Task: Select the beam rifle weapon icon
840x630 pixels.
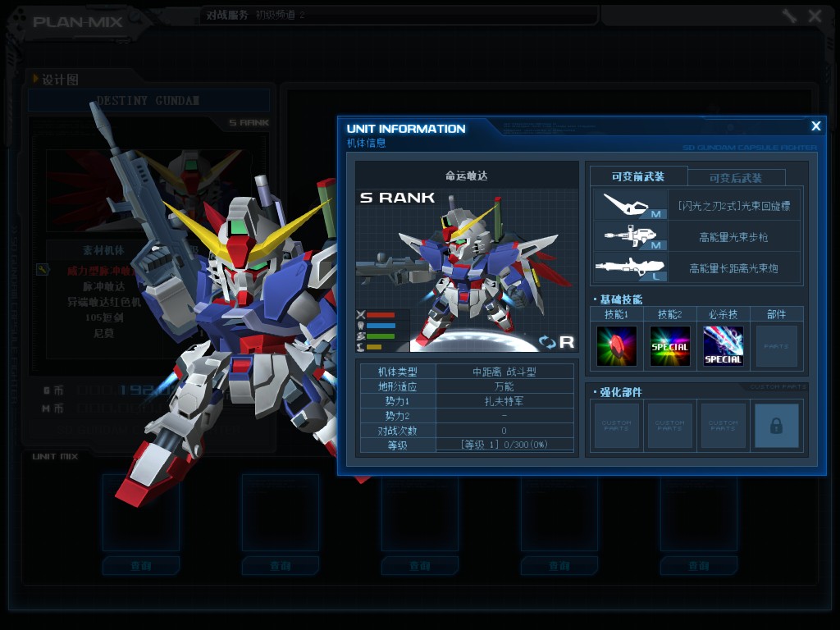Action: point(630,236)
